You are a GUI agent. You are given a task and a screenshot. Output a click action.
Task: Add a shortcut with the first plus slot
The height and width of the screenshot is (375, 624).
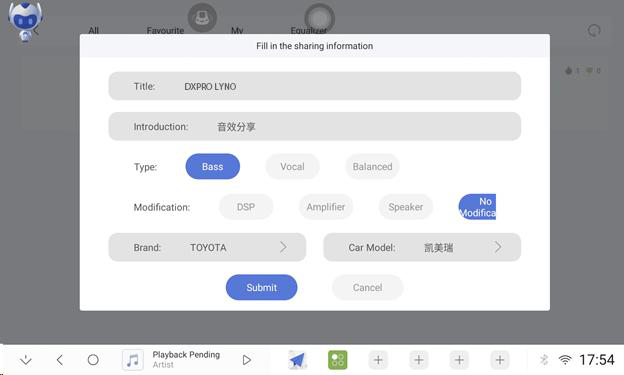tap(378, 360)
